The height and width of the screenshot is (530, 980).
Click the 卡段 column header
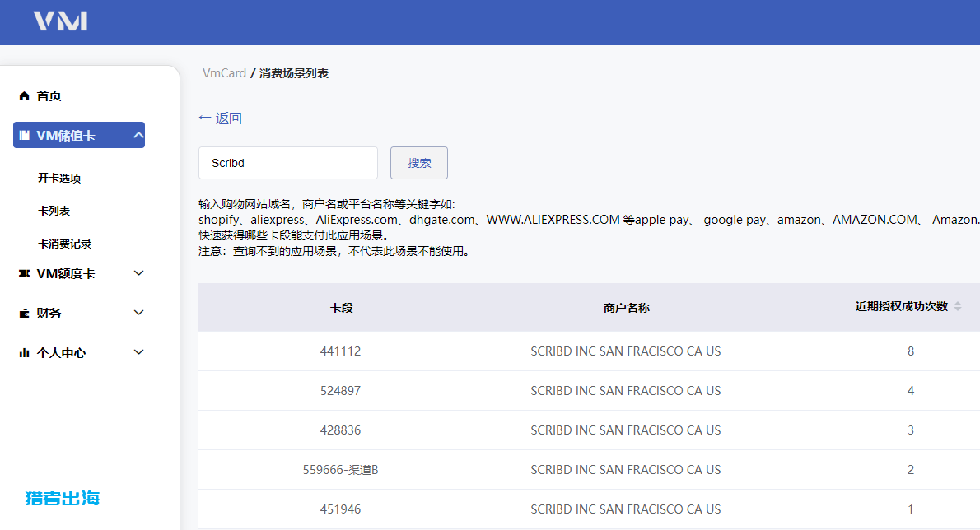pyautogui.click(x=341, y=308)
